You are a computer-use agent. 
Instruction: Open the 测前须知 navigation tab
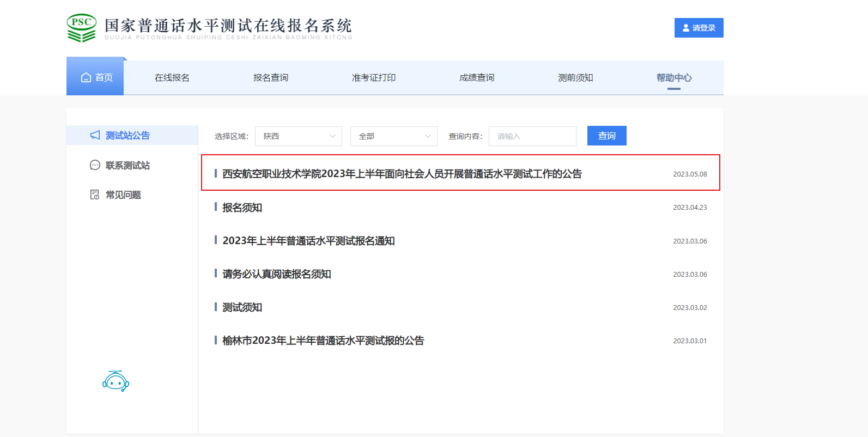(x=575, y=78)
